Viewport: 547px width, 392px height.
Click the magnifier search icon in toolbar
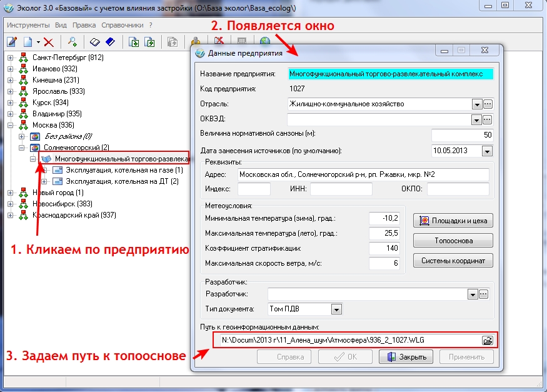[x=73, y=42]
